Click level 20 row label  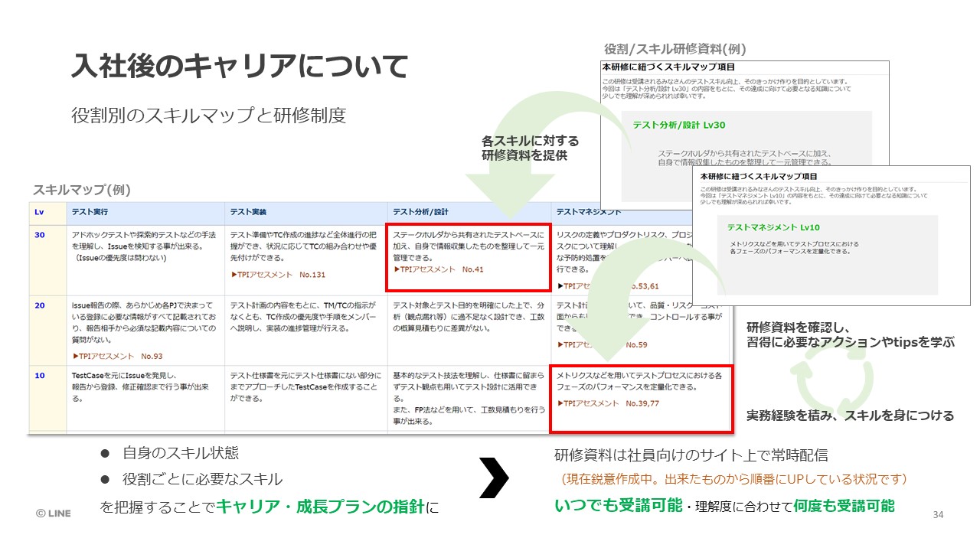click(40, 305)
